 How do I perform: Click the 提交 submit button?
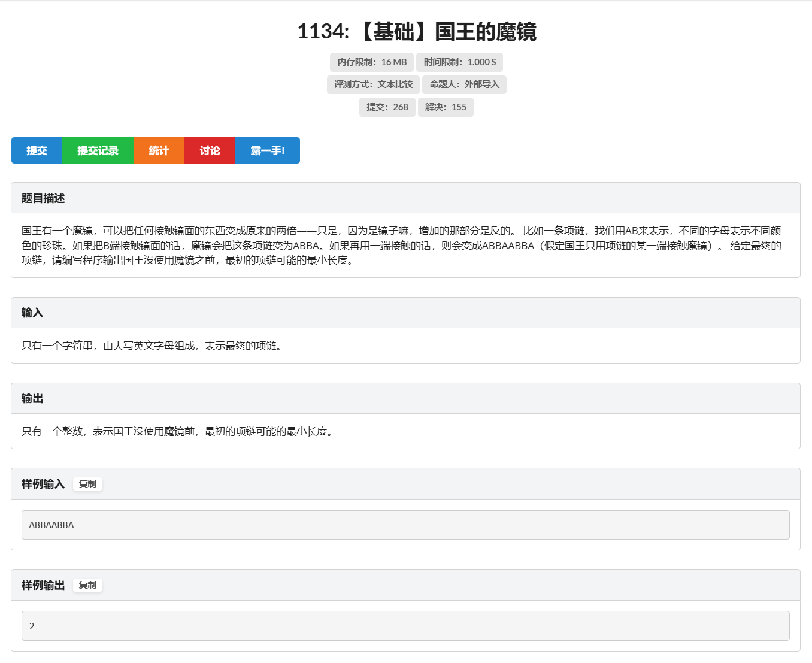point(37,150)
